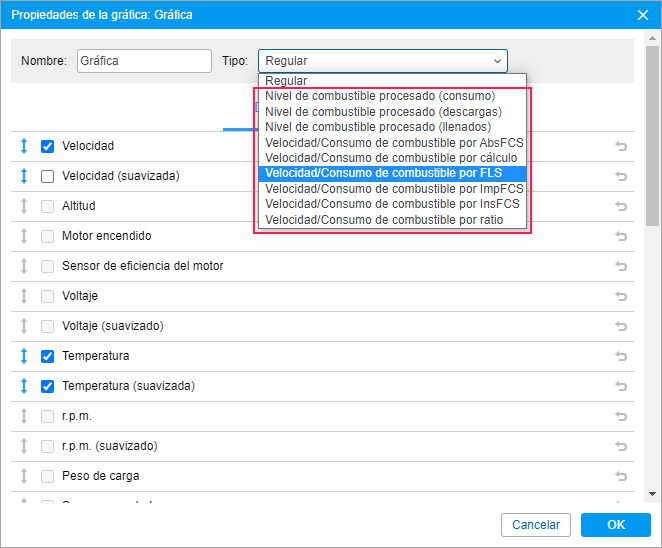Click the reset arrow icon for Altitud row
The width and height of the screenshot is (662, 548).
tap(621, 206)
